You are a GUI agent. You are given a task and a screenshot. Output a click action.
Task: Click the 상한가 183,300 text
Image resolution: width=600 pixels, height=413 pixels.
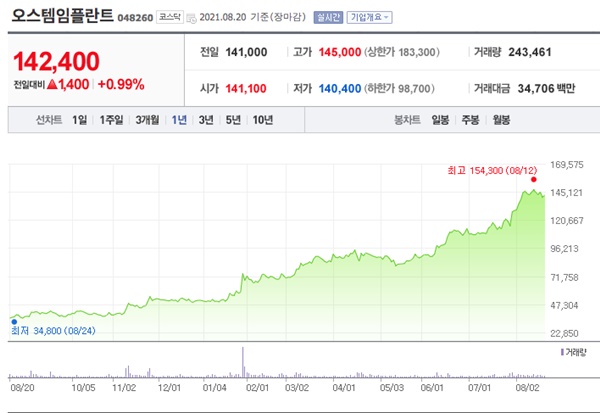coord(402,52)
